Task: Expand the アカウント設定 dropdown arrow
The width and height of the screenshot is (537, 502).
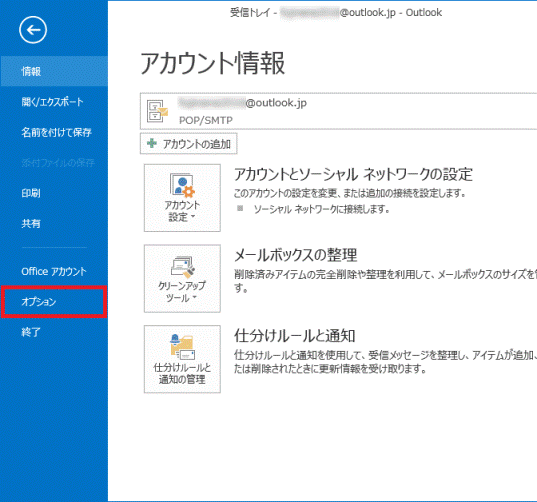Action: (x=193, y=216)
